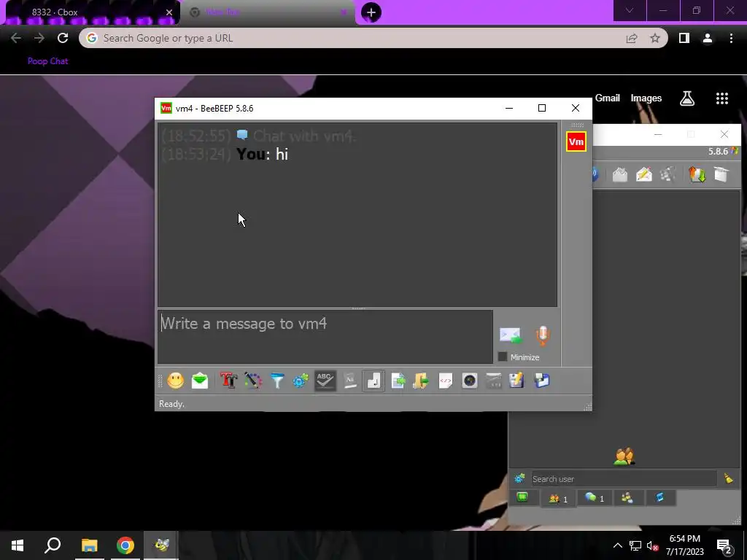747x560 pixels.
Task: Pick the chat font color palette icon
Action: coord(253,381)
